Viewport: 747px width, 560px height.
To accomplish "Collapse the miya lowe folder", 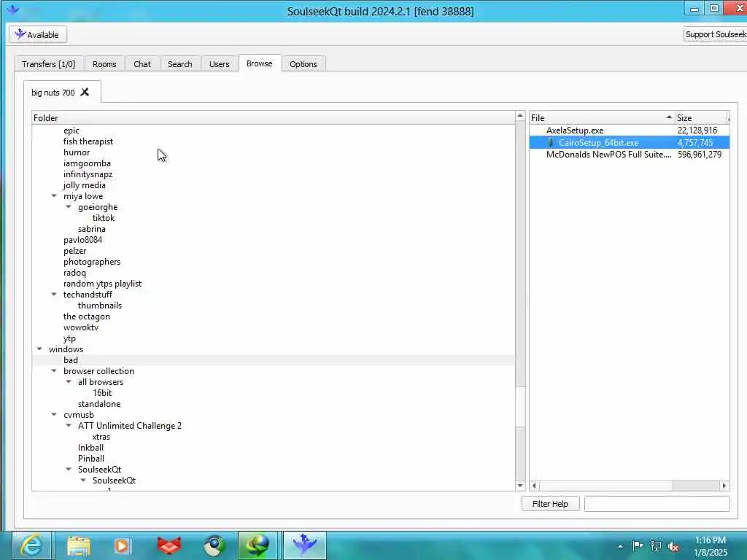I will click(x=54, y=195).
